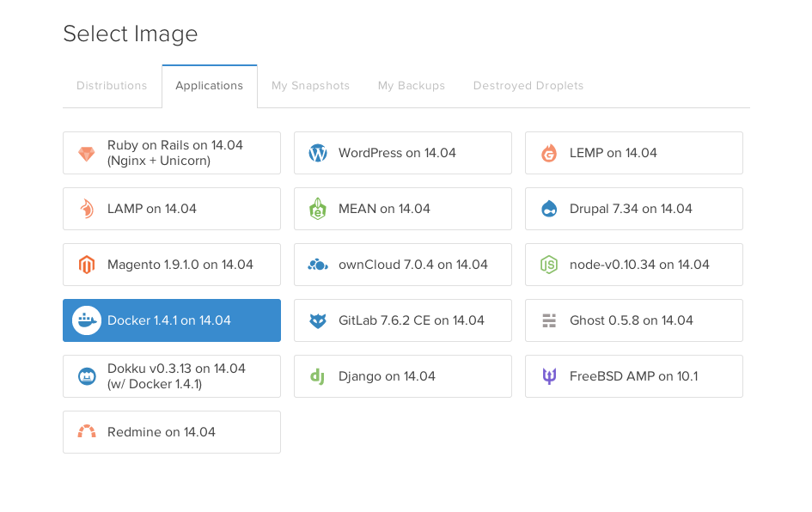Click the node.js hexagon icon
The width and height of the screenshot is (812, 512).
(x=549, y=265)
